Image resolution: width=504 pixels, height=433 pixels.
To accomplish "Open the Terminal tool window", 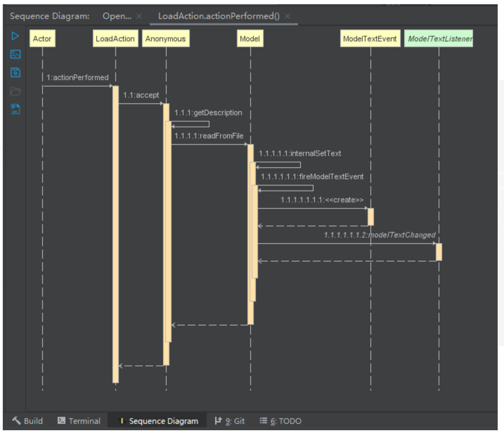I will pyautogui.click(x=79, y=421).
